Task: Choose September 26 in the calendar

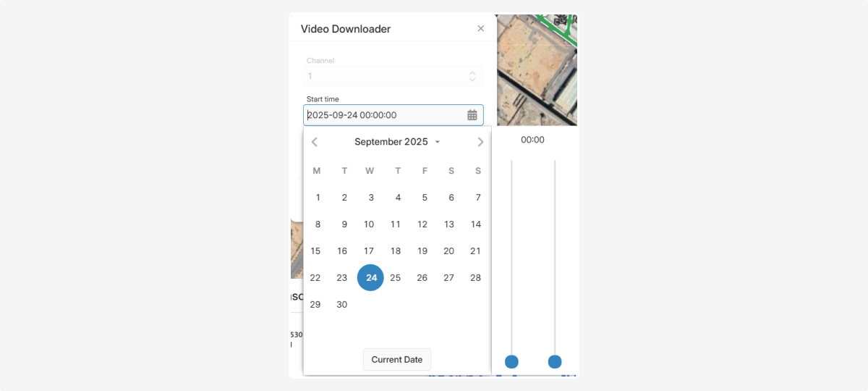Action: coord(422,278)
